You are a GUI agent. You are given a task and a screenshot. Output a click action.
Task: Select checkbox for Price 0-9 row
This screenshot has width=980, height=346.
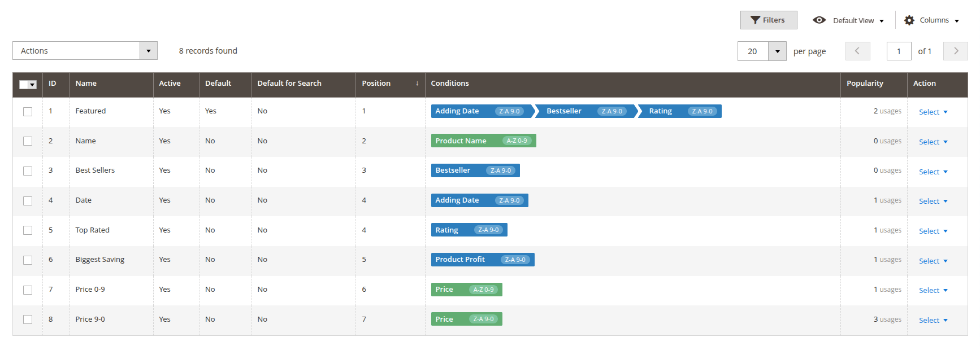28,290
